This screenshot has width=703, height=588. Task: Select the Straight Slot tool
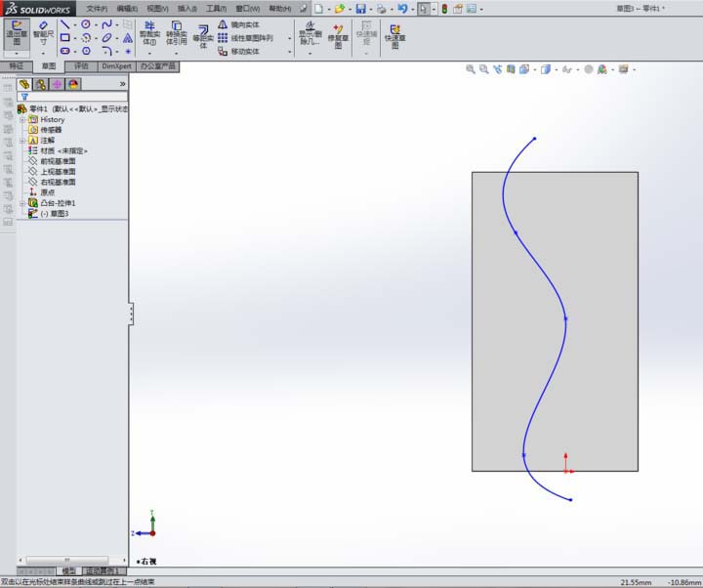click(x=65, y=51)
